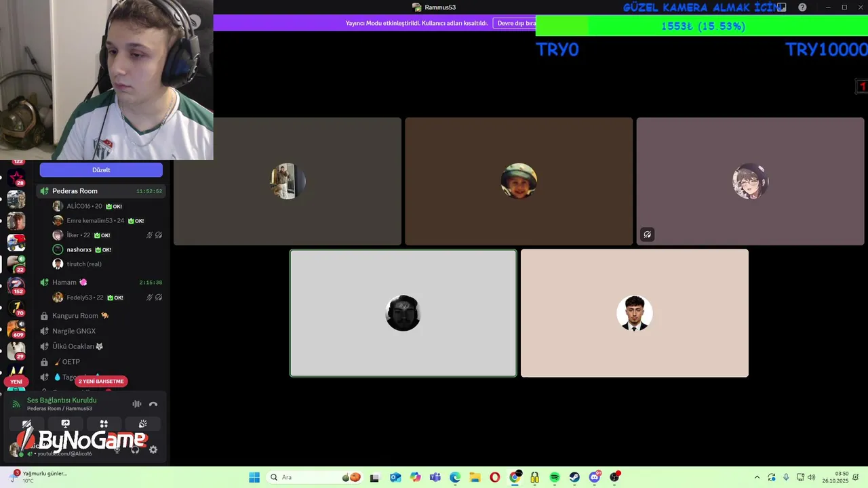This screenshot has height=488, width=868.
Task: Click the 2 YENİ BAHSETME pill
Action: coord(101,382)
